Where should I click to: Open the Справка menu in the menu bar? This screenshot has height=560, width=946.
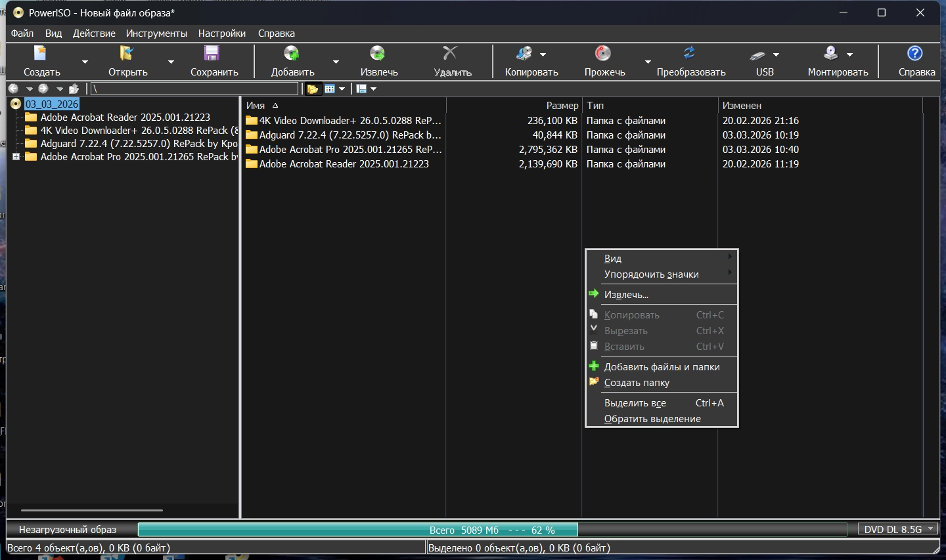[276, 33]
